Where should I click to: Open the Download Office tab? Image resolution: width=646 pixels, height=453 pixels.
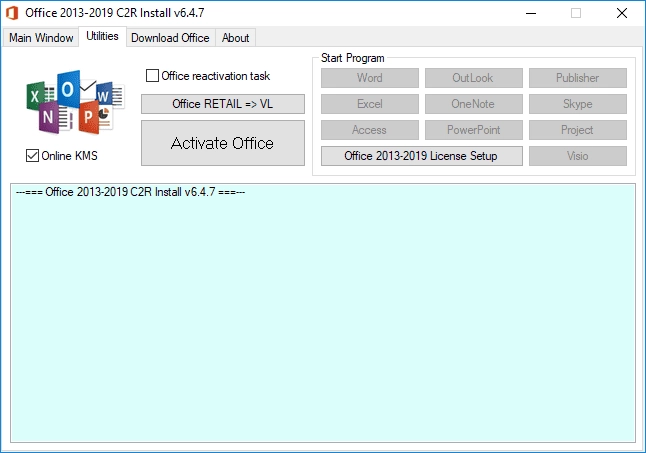[x=170, y=38]
